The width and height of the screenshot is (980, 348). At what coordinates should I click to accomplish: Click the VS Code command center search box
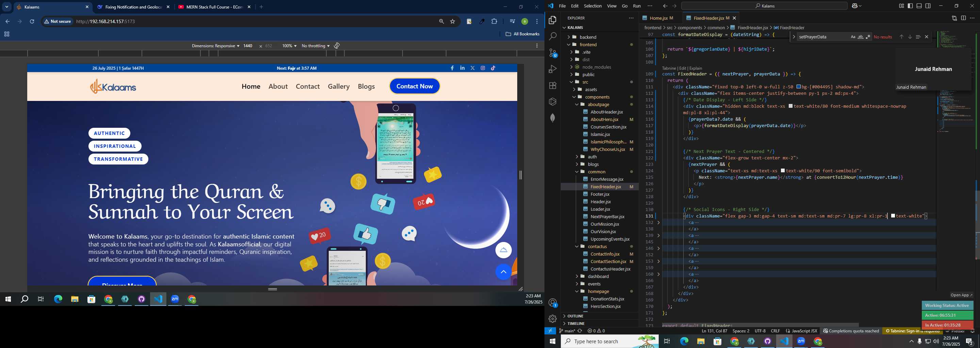764,6
